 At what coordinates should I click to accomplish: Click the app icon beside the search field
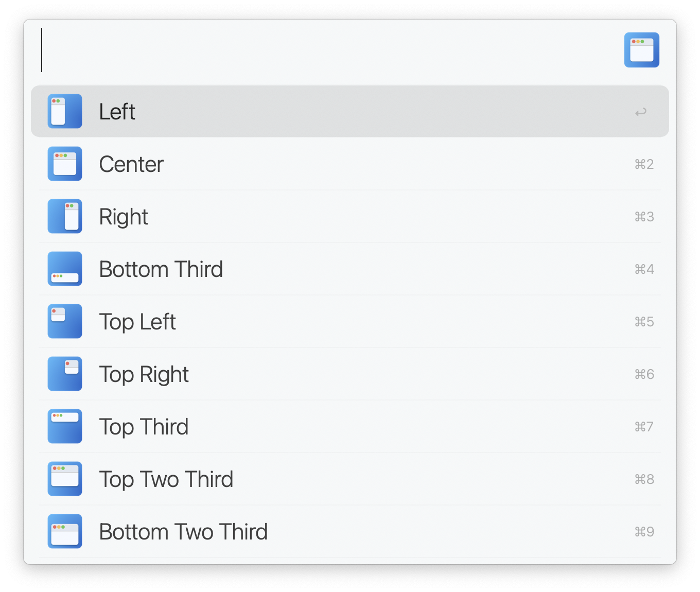coord(642,50)
